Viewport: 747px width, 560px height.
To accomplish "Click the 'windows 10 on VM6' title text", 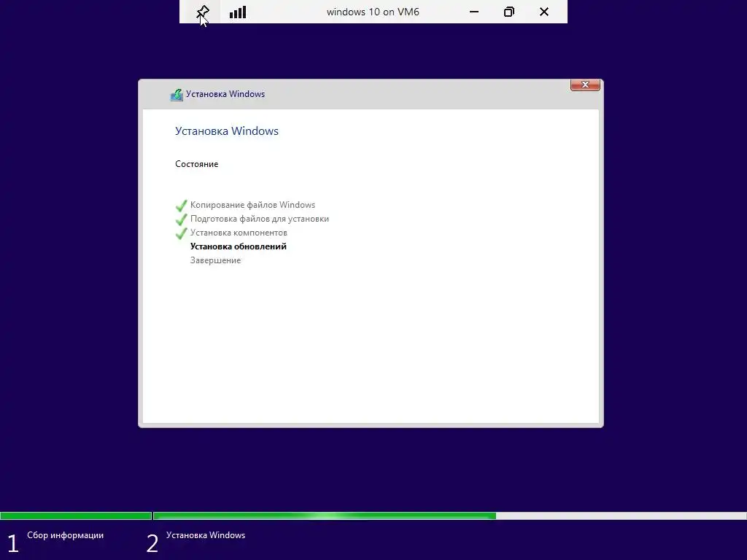I will coord(373,12).
